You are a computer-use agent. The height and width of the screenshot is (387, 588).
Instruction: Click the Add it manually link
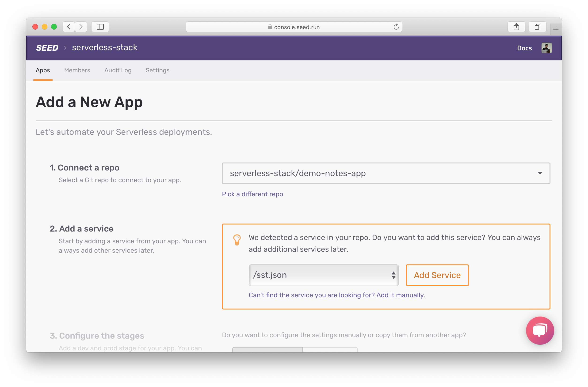pos(400,295)
